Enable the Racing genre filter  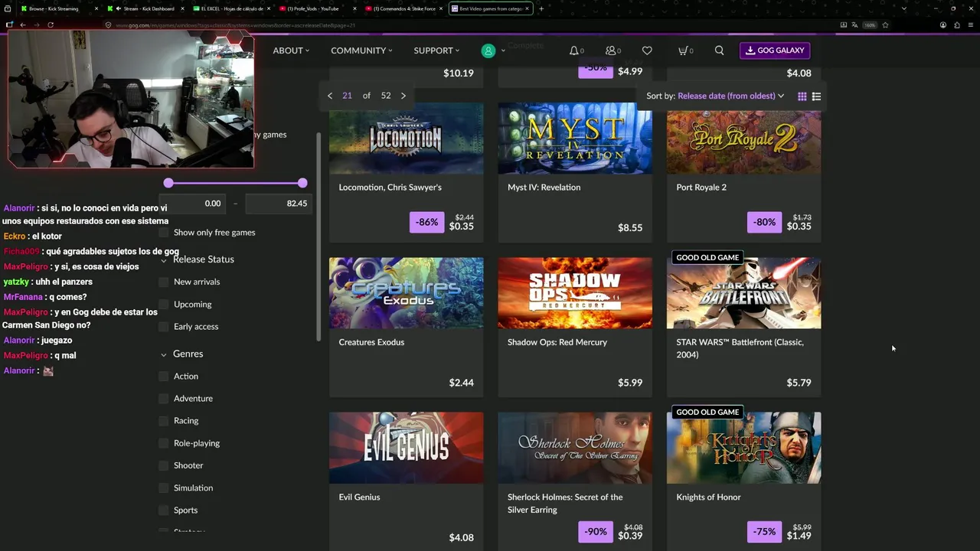[x=164, y=421]
